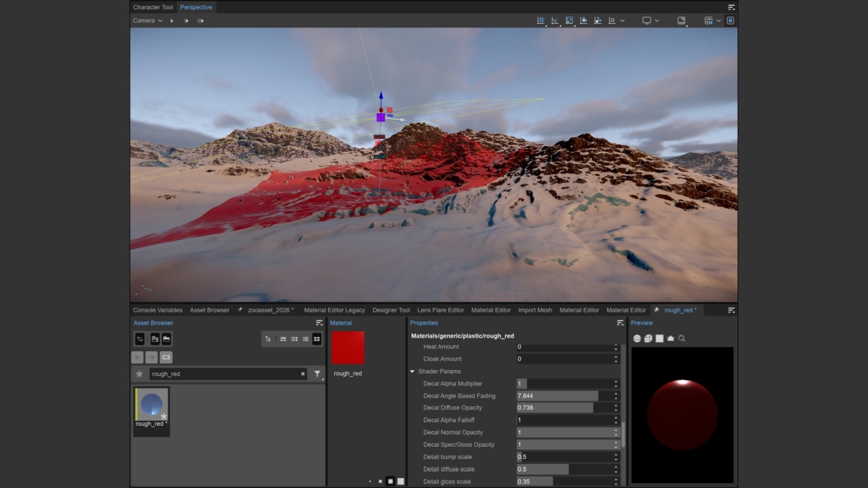The height and width of the screenshot is (488, 868).
Task: Switch to the Character Tool tab
Action: [x=153, y=7]
